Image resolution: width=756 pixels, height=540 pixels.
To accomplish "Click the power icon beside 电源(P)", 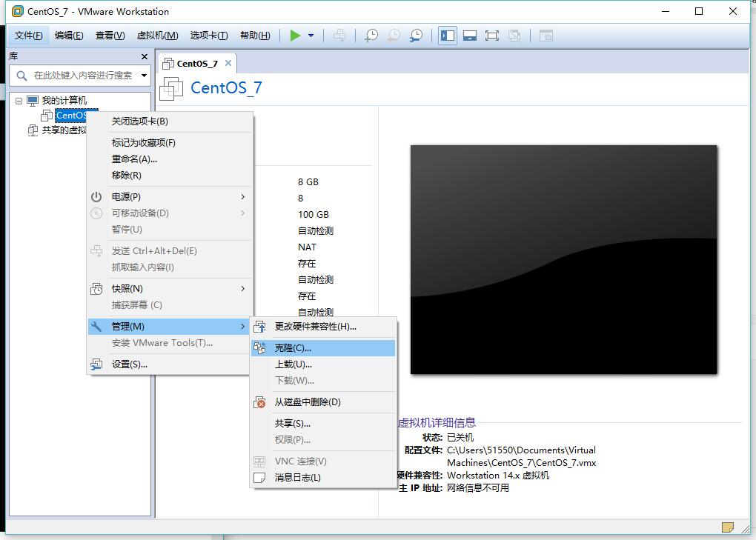I will pyautogui.click(x=96, y=196).
